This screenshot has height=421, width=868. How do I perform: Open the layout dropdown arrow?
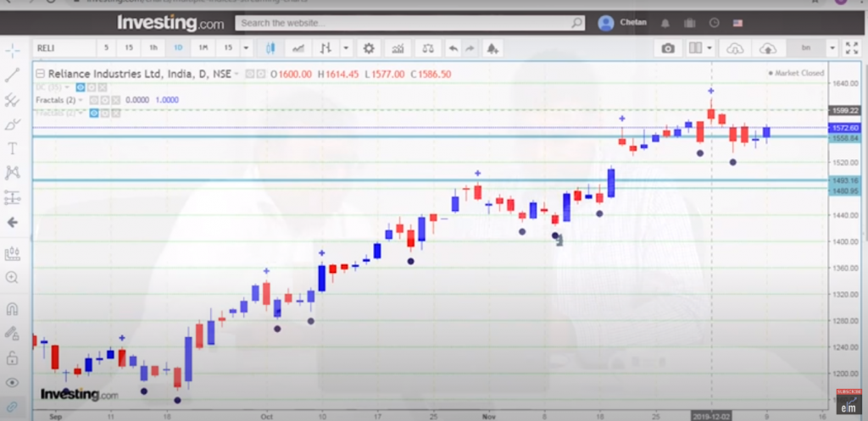click(709, 48)
